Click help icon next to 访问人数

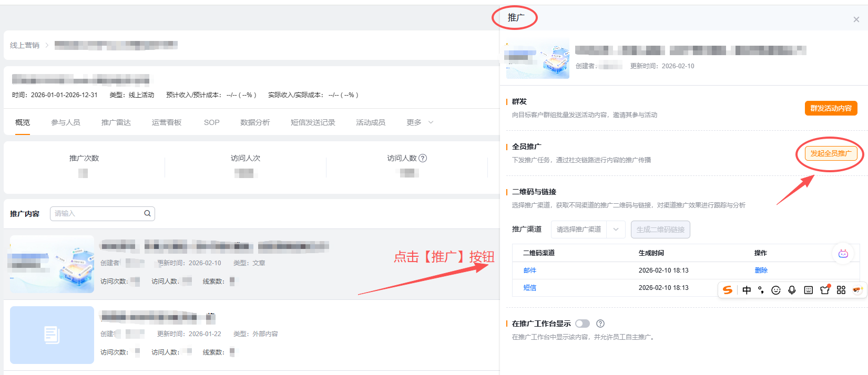coord(423,158)
